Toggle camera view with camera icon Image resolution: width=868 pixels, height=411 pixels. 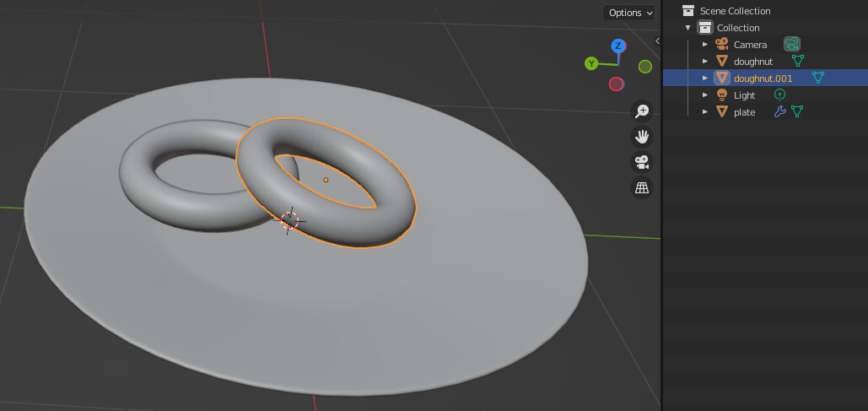tap(642, 162)
